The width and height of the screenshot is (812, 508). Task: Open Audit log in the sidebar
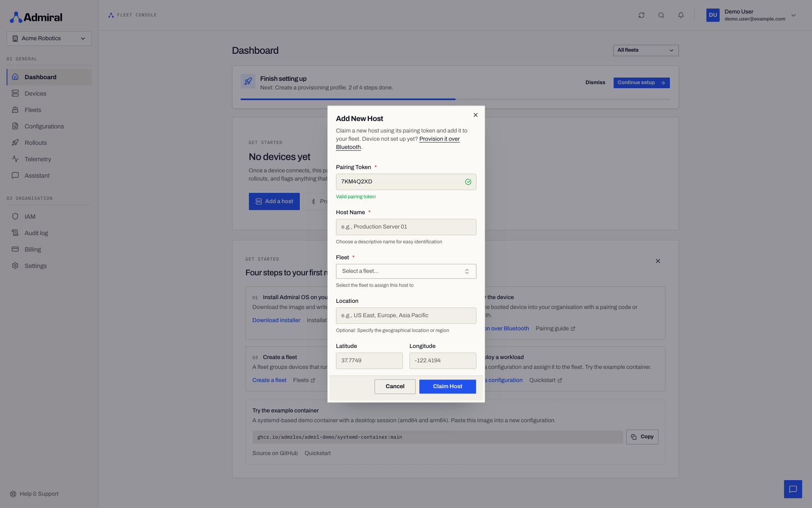tap(49, 233)
